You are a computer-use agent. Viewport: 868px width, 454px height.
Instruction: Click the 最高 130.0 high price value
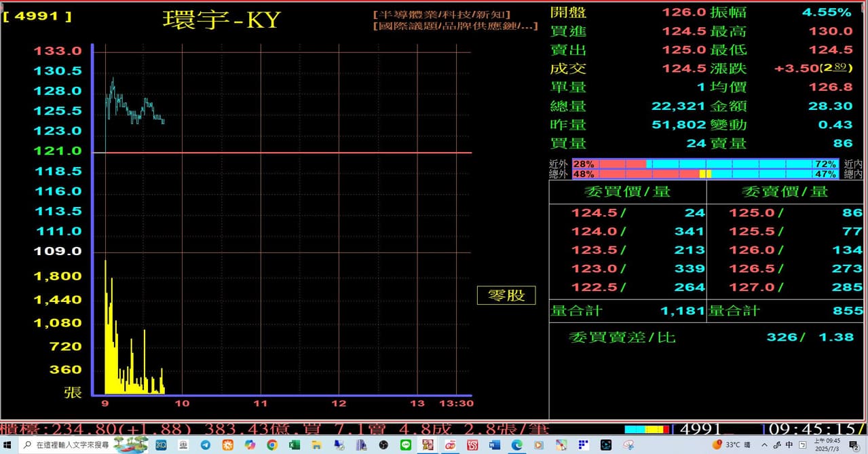click(x=831, y=31)
